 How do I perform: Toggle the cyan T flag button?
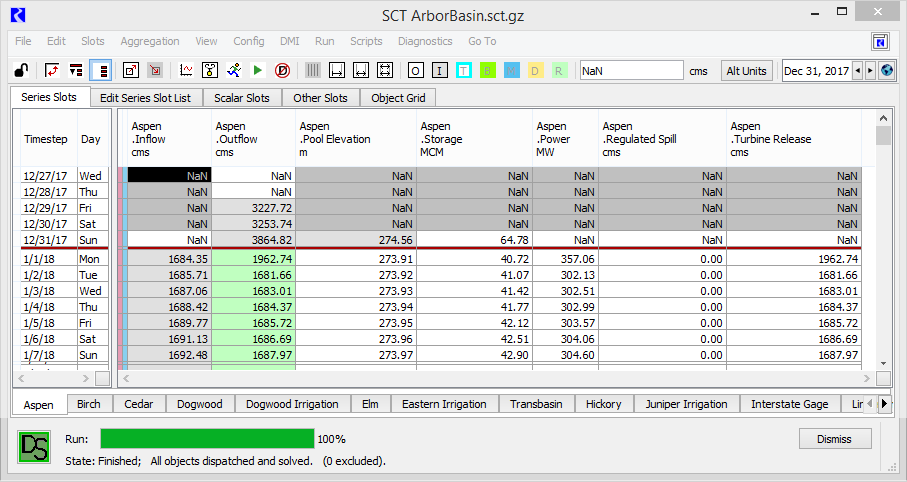point(464,71)
